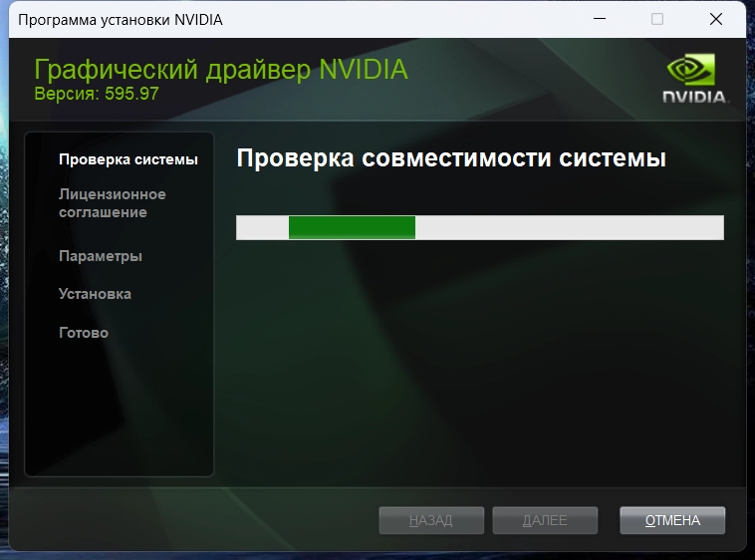Click the greyed-out НАЗАД button
Viewport: 755px width, 560px height.
pos(431,520)
